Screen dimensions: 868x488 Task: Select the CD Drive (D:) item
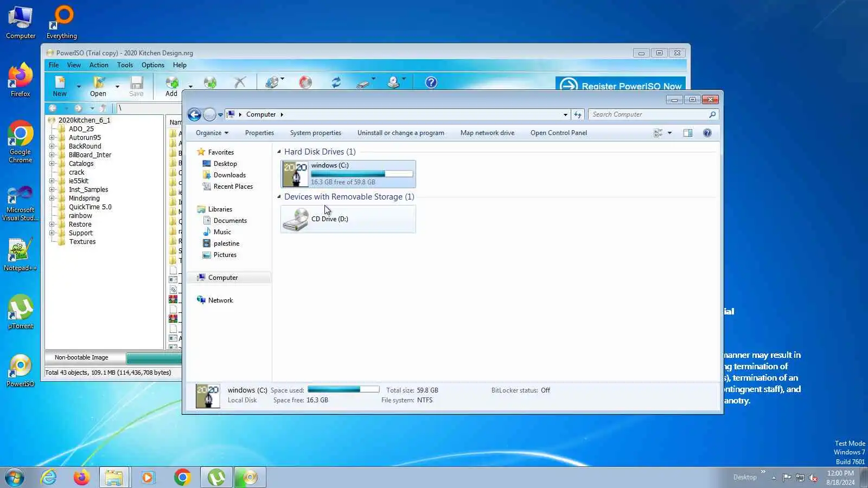(348, 219)
